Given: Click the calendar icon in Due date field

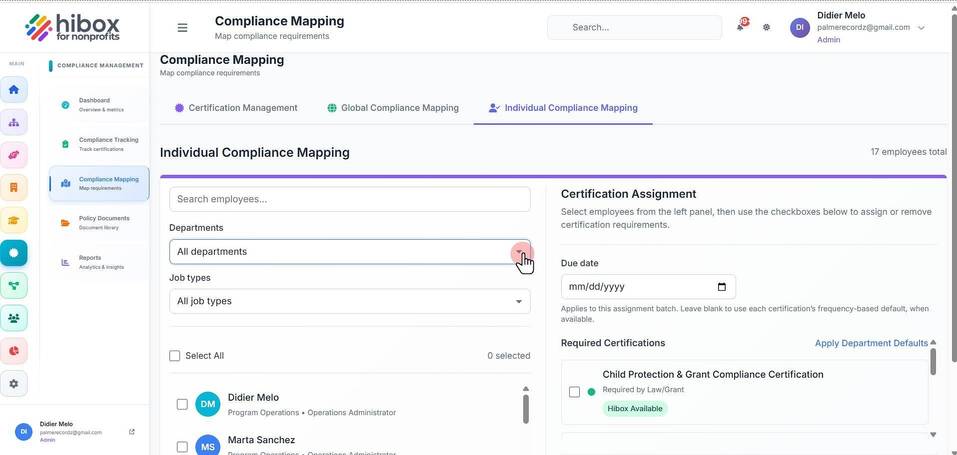Looking at the screenshot, I should [x=722, y=287].
